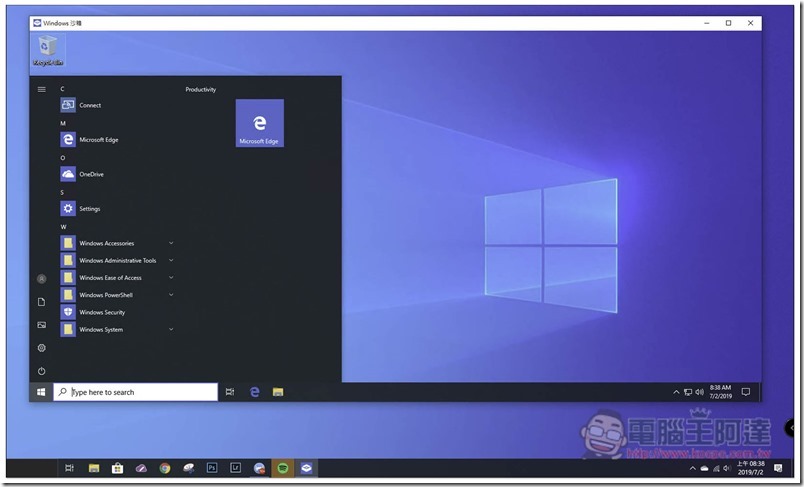Viewport: 804px width, 487px height.
Task: Click the network icon in sandbox tray
Action: tap(688, 392)
